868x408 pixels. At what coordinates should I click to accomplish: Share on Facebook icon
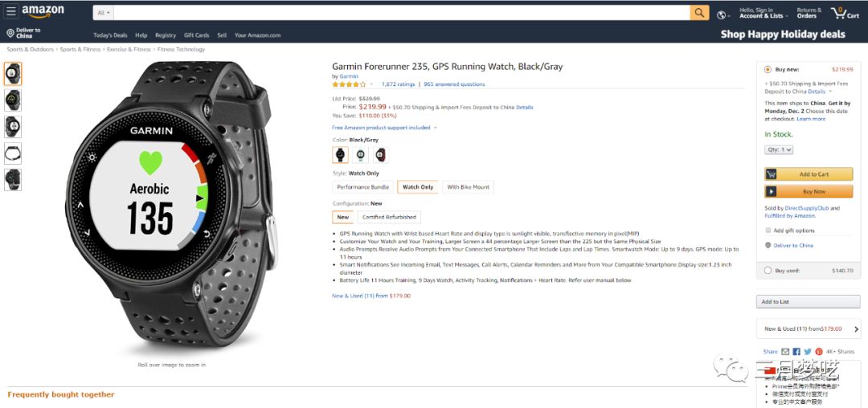(x=796, y=352)
